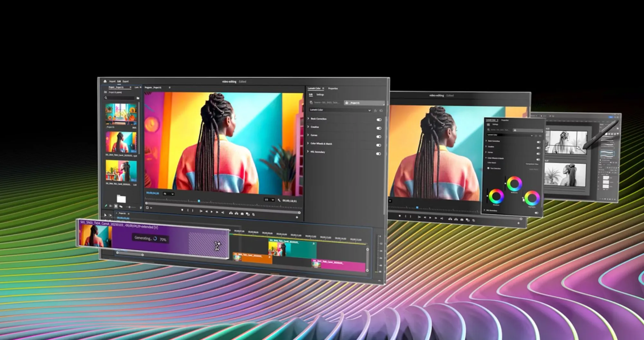644x340 pixels.
Task: Toggle the Basic Correction switch
Action: tap(379, 120)
